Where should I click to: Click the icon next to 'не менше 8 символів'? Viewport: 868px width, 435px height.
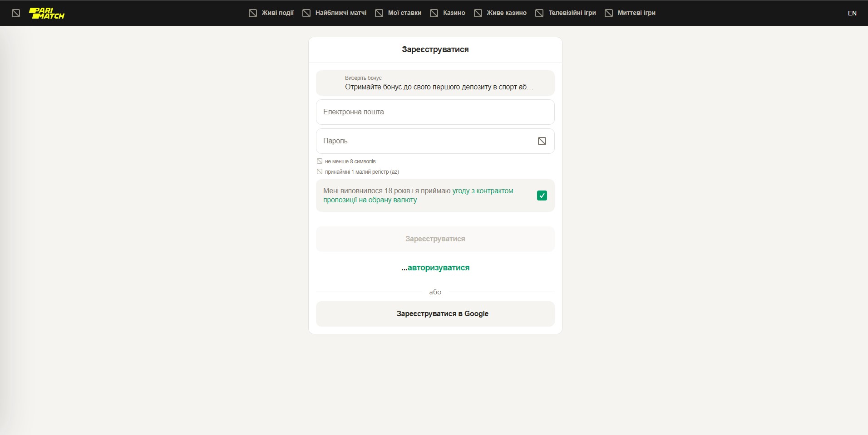point(320,161)
